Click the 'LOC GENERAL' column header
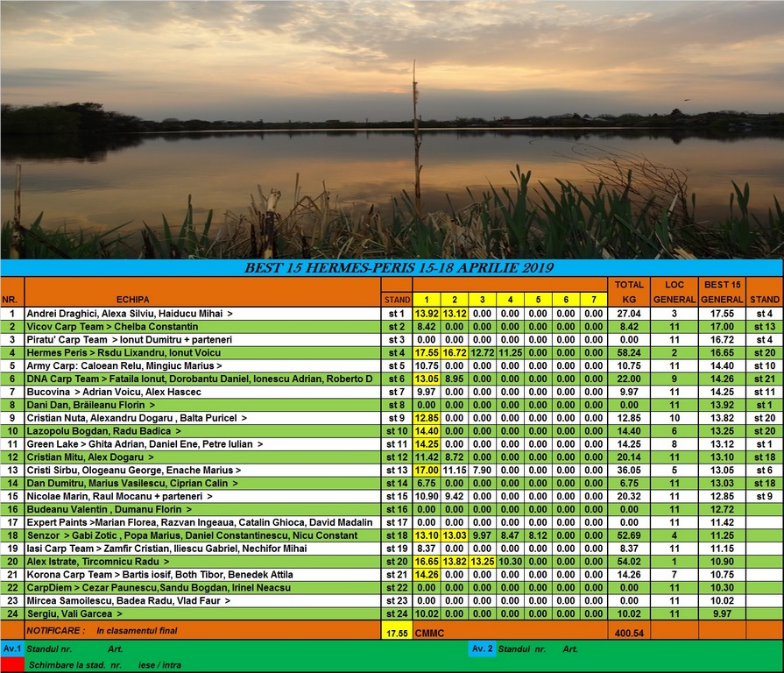784x673 pixels. 674,292
